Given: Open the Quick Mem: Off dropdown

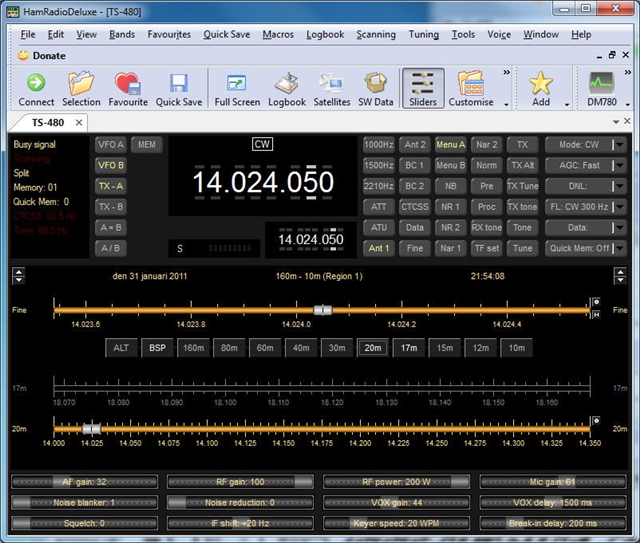Looking at the screenshot, I should coord(620,248).
